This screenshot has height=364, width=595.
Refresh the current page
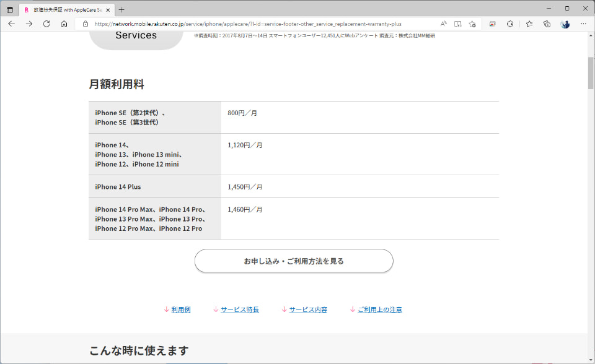pyautogui.click(x=46, y=24)
